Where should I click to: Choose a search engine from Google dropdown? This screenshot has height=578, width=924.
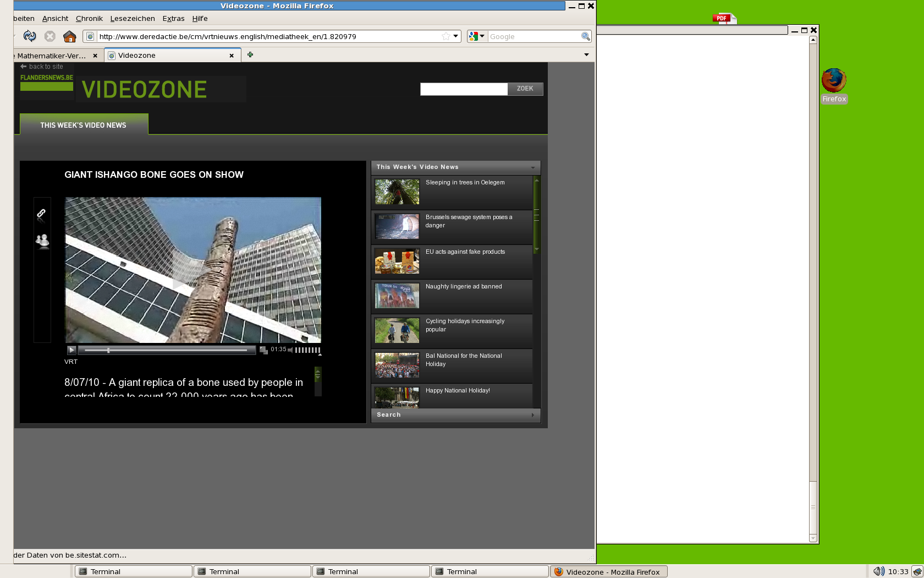[x=477, y=36]
